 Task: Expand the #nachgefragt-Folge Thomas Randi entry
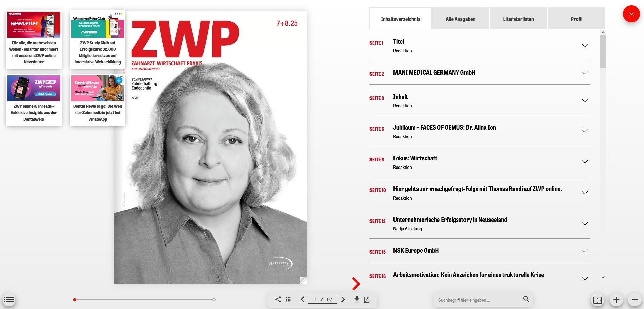click(x=585, y=193)
